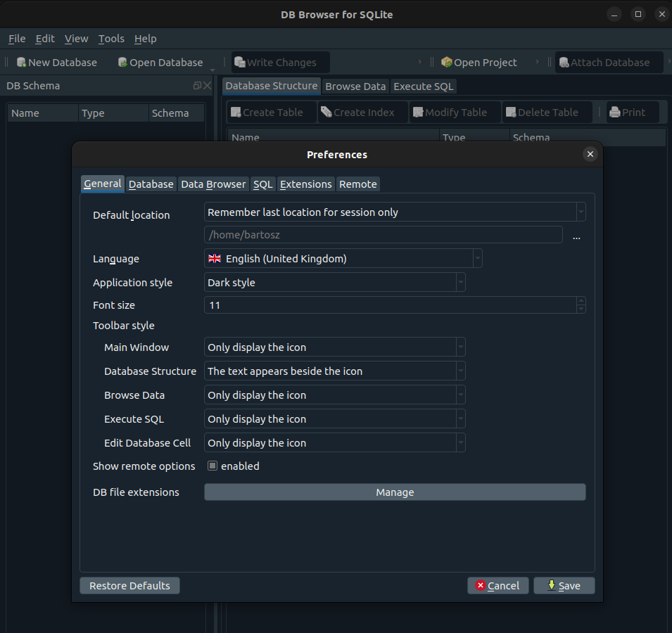Image resolution: width=672 pixels, height=633 pixels.
Task: Click the Modify Table icon
Action: click(x=418, y=113)
